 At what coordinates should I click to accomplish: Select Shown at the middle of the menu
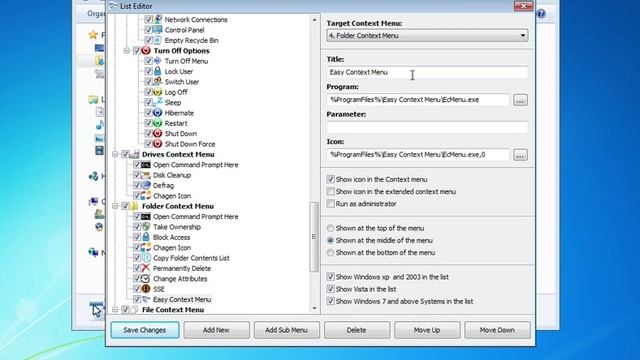coord(331,240)
